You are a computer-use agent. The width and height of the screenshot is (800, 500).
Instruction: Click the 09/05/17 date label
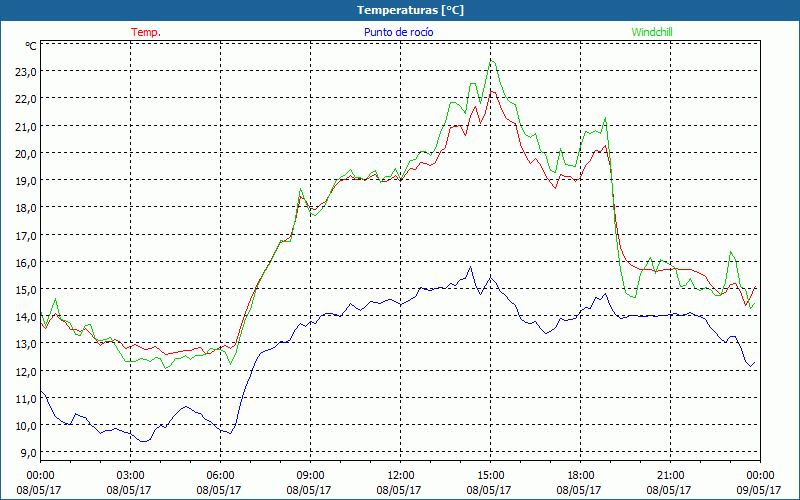[x=759, y=490]
